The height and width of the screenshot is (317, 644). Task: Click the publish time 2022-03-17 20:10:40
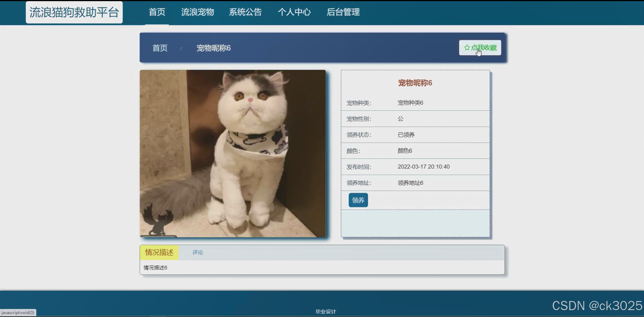423,167
